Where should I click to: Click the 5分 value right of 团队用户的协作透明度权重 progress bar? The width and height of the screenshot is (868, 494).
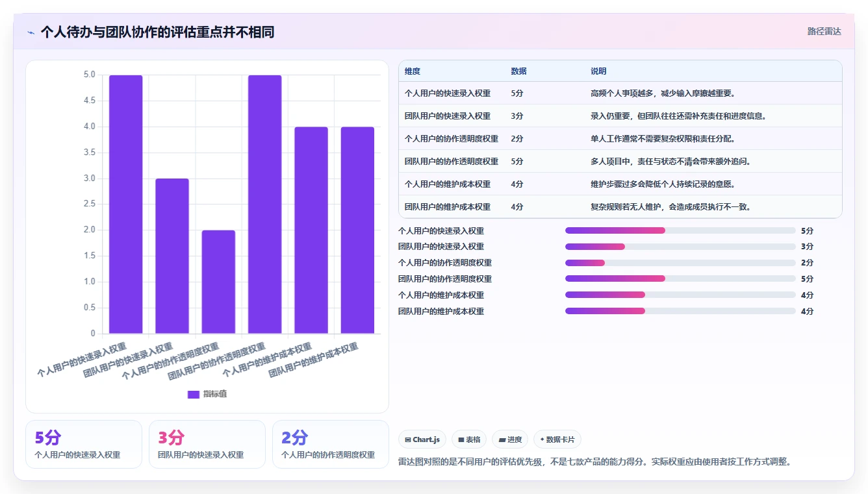(807, 279)
